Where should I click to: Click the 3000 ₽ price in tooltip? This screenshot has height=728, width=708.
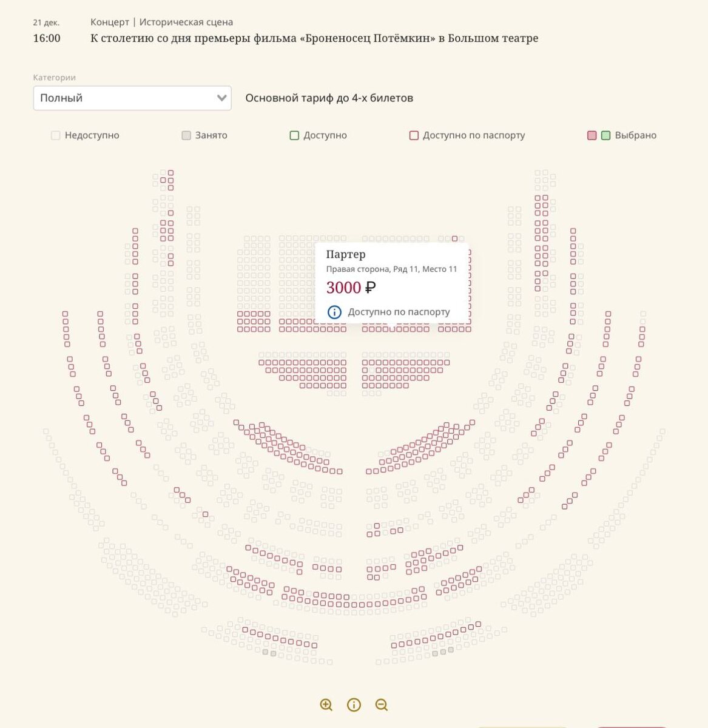coord(351,288)
